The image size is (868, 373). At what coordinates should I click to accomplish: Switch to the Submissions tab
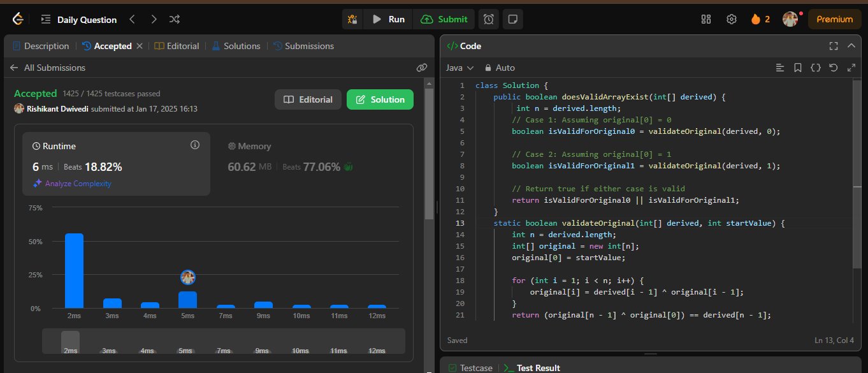(303, 46)
